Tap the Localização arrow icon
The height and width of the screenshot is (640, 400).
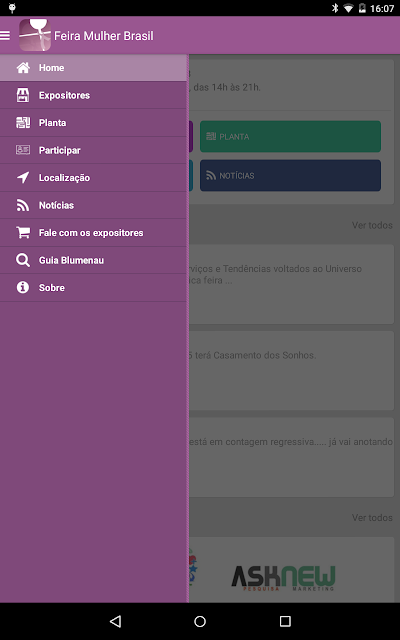tap(23, 178)
